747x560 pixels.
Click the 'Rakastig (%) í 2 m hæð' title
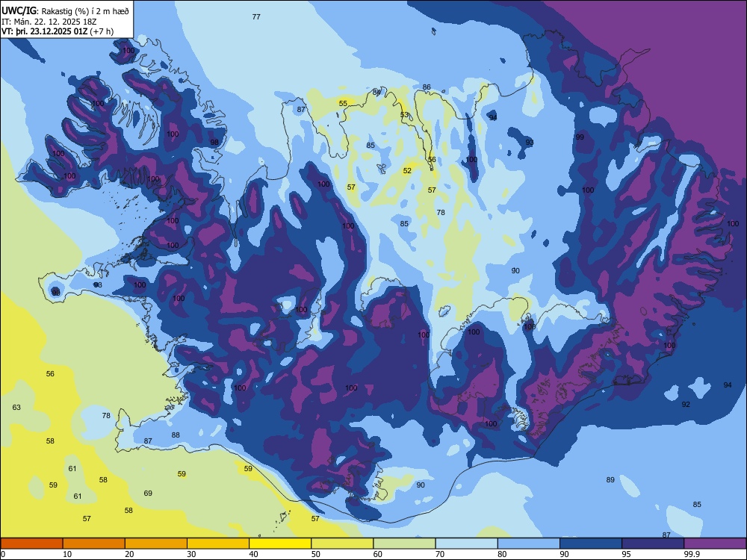pyautogui.click(x=85, y=11)
